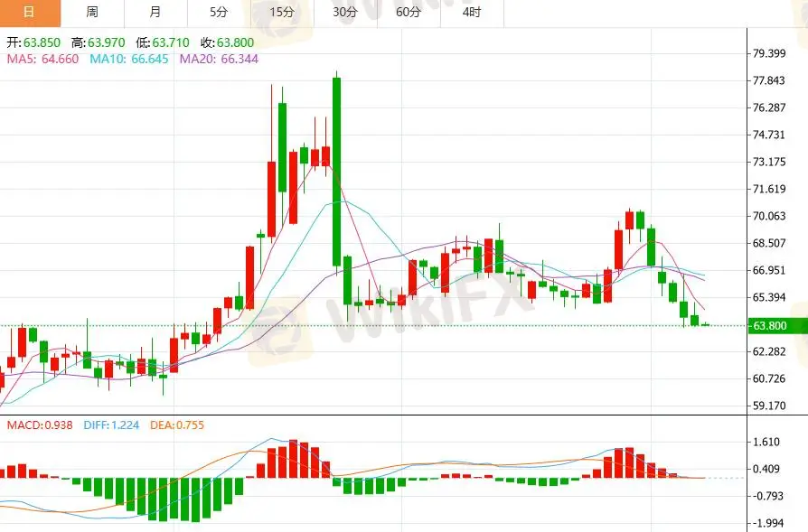
Task: Click the DEA:0.755 label
Action: (x=177, y=425)
